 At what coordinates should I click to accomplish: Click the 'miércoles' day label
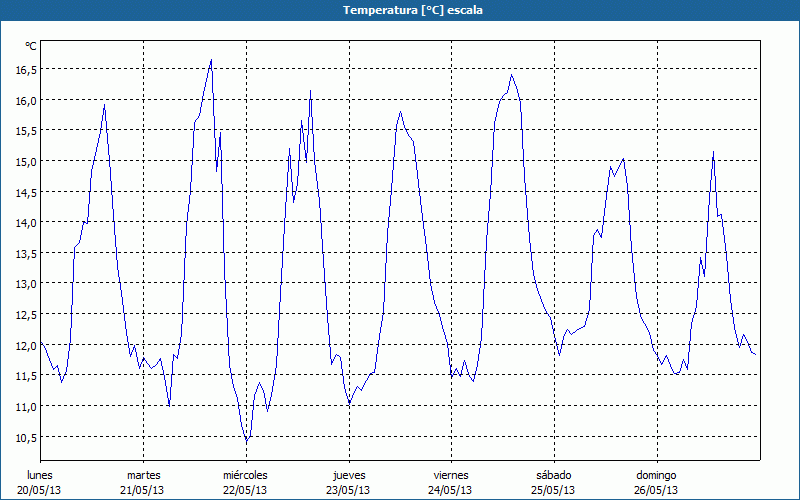(x=245, y=475)
